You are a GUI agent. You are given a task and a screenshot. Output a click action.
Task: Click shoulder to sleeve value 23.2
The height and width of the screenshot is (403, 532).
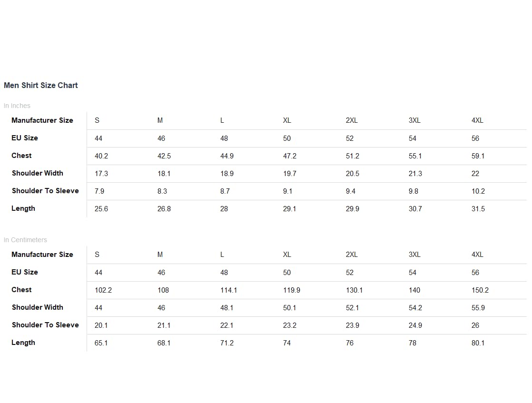point(290,325)
